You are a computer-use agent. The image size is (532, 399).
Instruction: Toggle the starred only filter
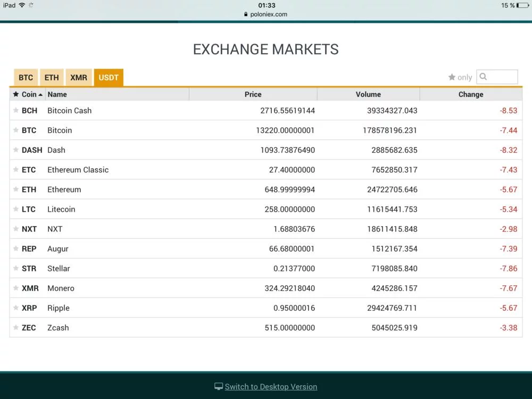(x=460, y=77)
